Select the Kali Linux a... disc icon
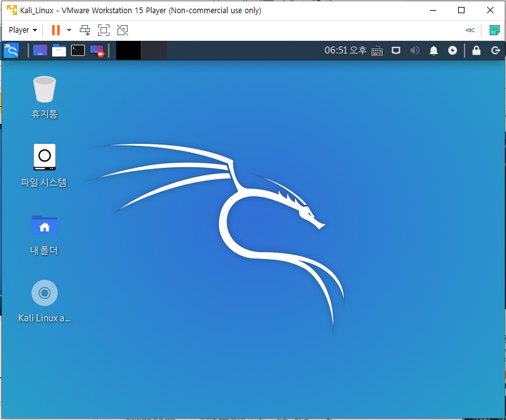 pos(45,301)
